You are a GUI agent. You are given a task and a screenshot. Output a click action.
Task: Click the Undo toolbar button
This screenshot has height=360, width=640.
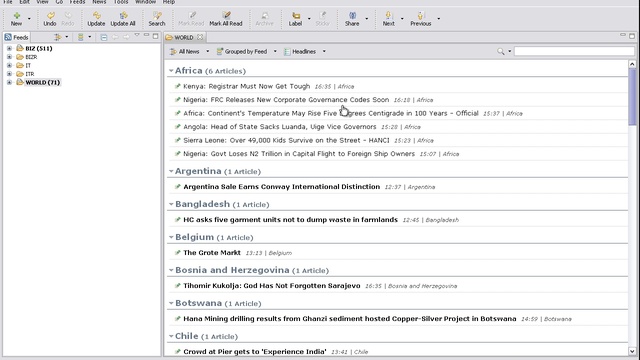(x=50, y=19)
